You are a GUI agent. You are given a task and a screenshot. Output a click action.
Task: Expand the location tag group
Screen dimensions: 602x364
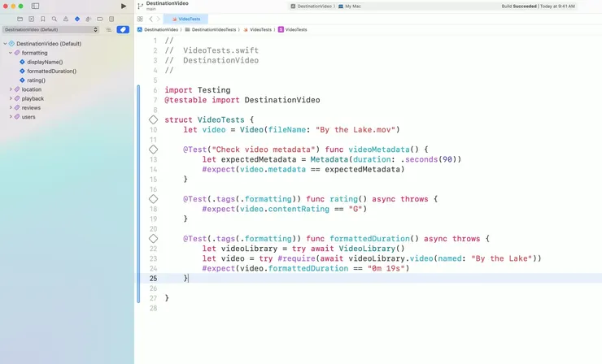point(11,89)
